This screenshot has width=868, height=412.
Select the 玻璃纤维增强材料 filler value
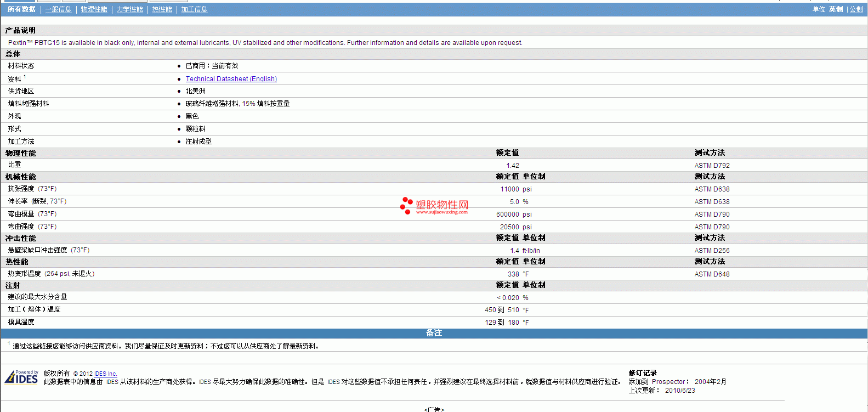coord(237,104)
